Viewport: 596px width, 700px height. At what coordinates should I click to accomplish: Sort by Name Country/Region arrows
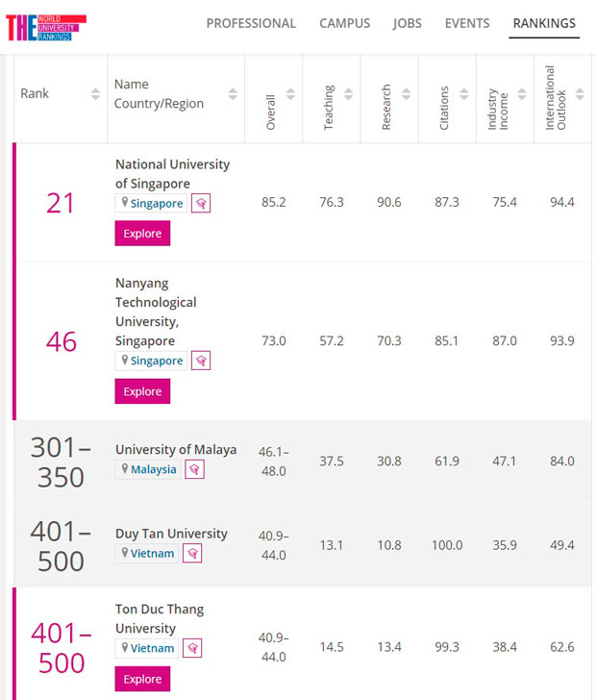pyautogui.click(x=233, y=94)
